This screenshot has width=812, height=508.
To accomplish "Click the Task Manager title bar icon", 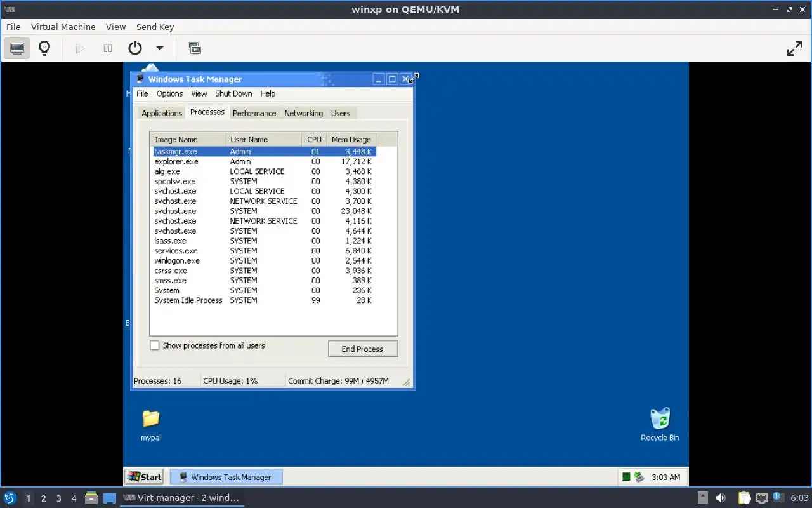I will pyautogui.click(x=140, y=79).
